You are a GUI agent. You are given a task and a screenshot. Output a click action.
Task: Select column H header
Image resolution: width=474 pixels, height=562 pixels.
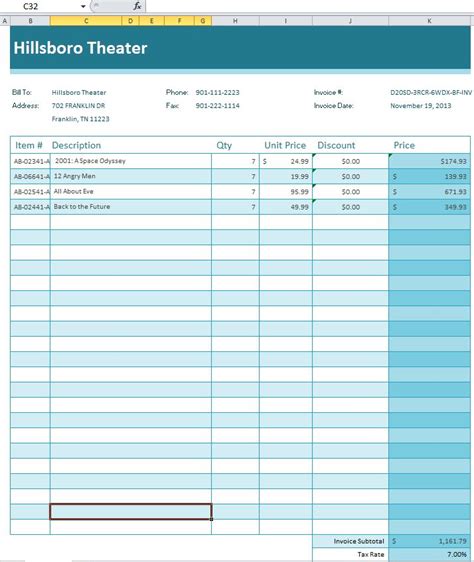(x=235, y=21)
